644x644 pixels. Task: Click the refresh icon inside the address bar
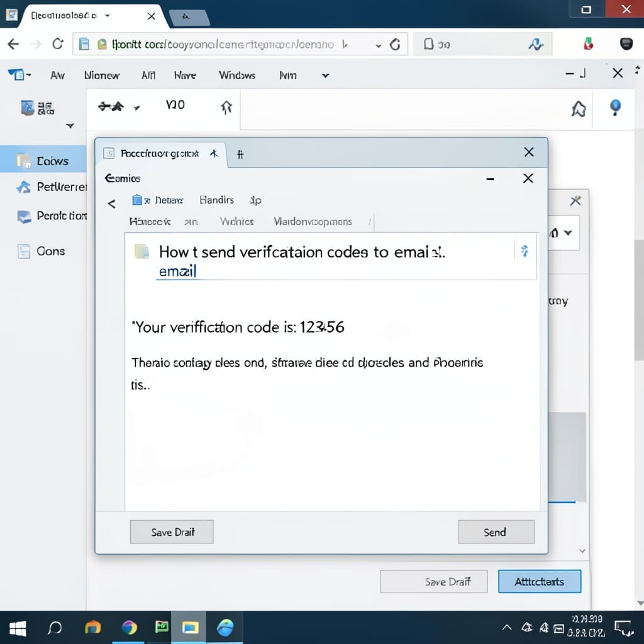coord(395,45)
